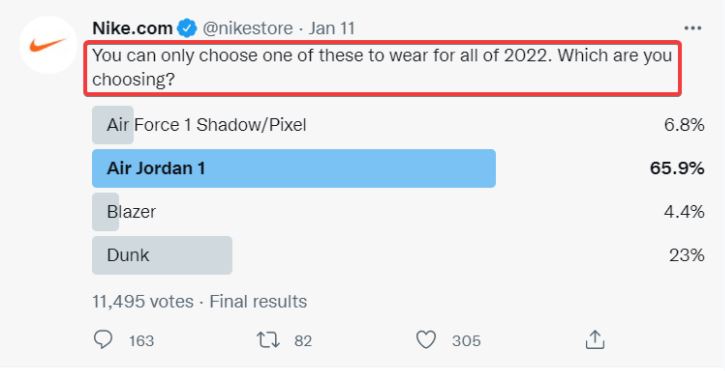Click the 65.9% result percentage
This screenshot has width=725, height=371.
[x=676, y=168]
